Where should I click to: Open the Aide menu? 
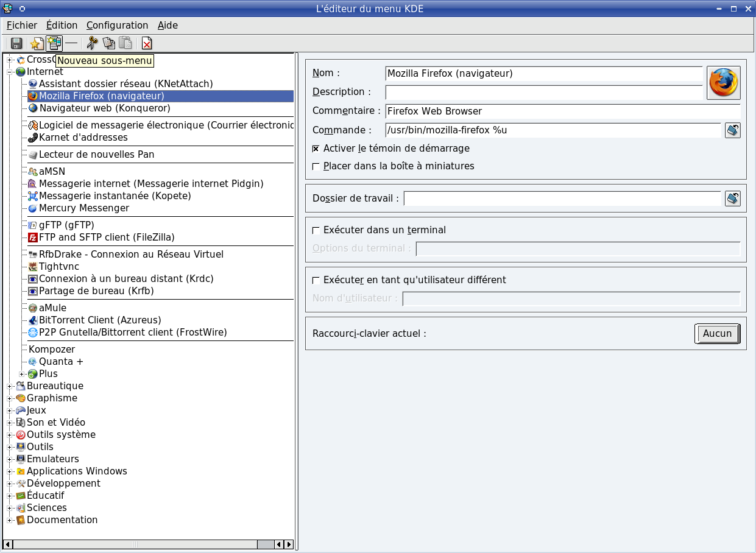[x=168, y=25]
